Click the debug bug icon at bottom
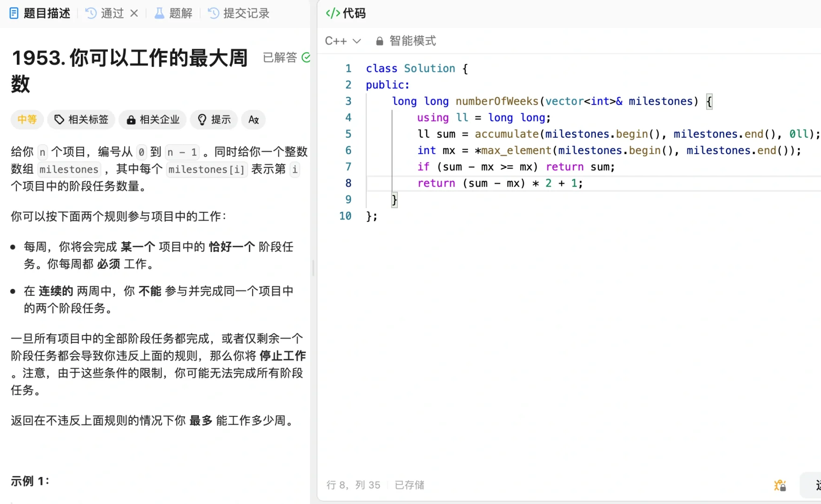Image resolution: width=821 pixels, height=504 pixels. [780, 485]
